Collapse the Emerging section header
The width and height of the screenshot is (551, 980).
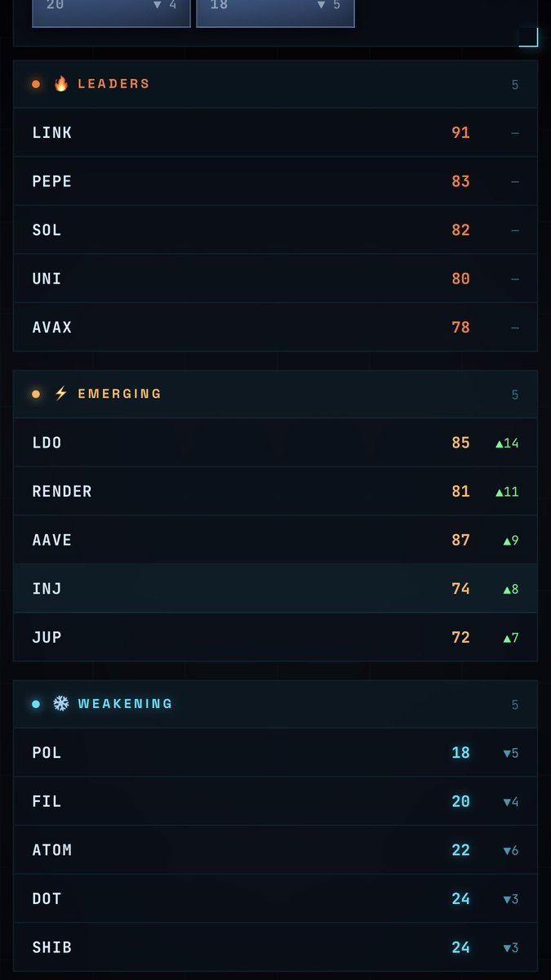click(275, 394)
